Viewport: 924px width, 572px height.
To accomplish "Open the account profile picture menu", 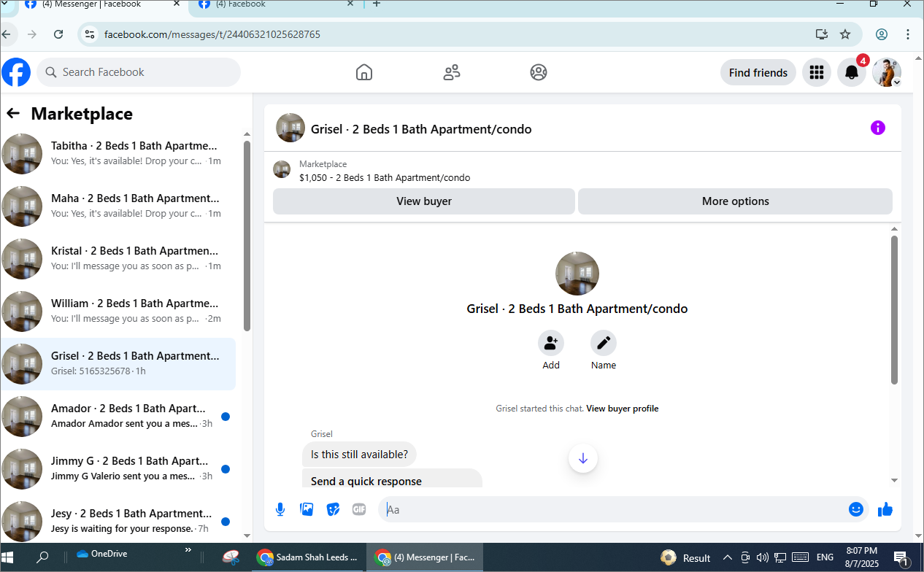I will click(x=887, y=72).
